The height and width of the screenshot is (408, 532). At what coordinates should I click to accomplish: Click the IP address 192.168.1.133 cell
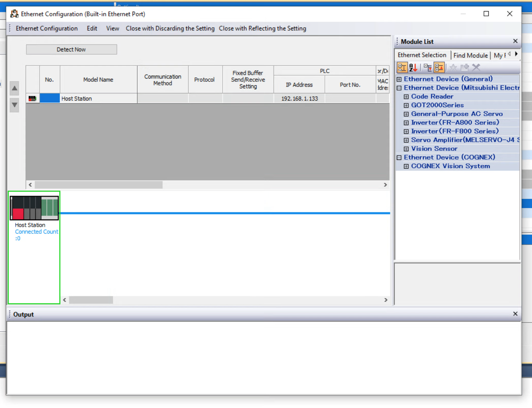click(x=300, y=98)
